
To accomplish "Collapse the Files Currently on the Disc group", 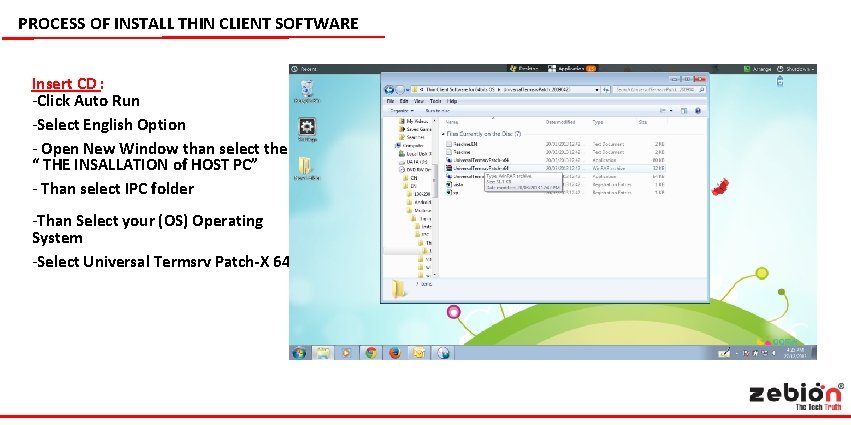I will (x=443, y=134).
